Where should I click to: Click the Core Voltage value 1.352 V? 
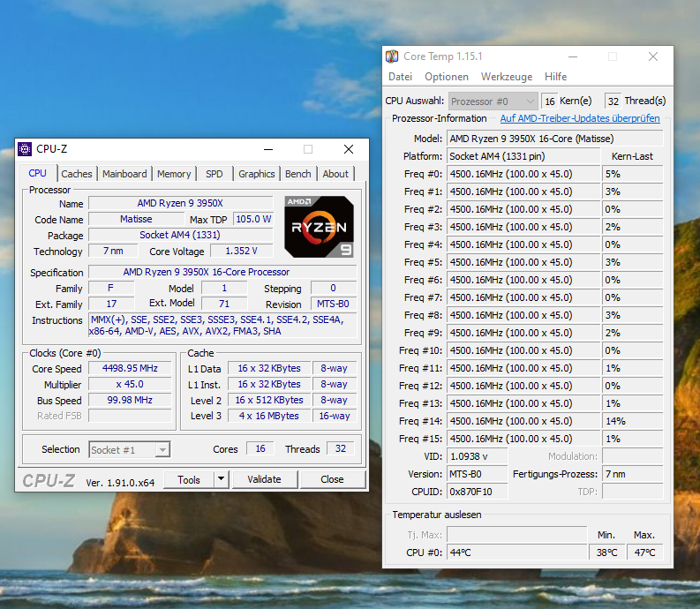pos(241,251)
